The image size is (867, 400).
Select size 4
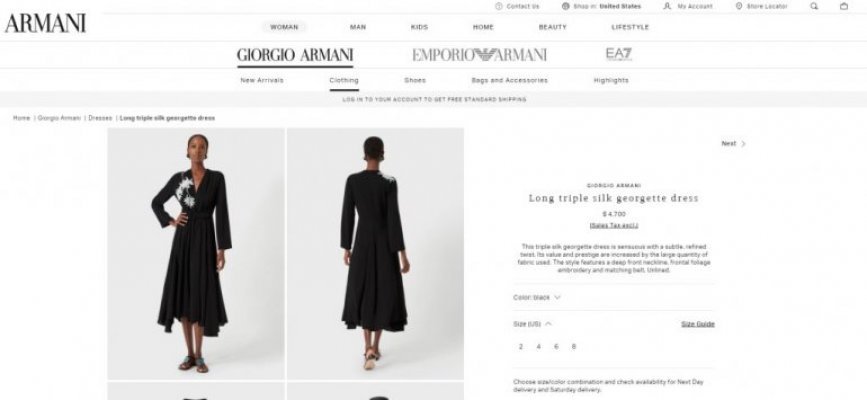coord(539,347)
